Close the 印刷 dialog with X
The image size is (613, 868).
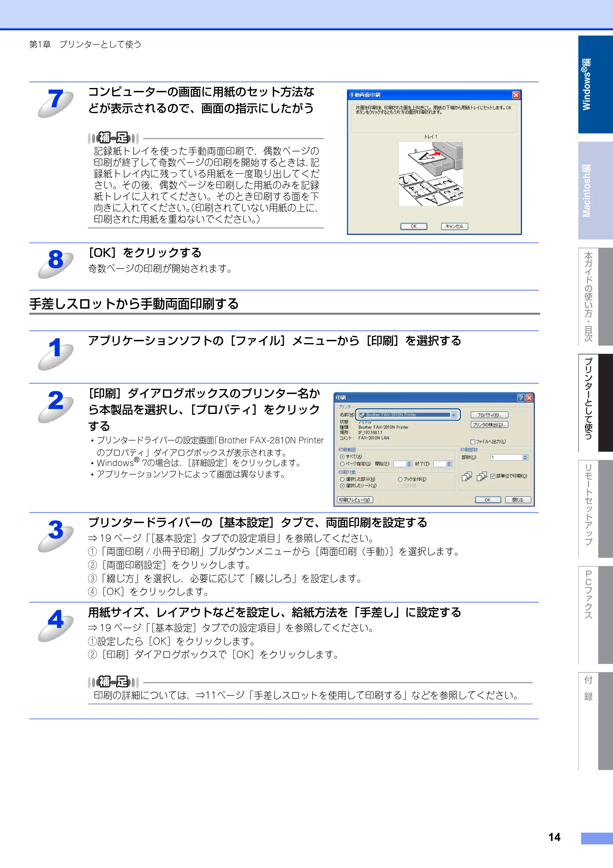[x=529, y=397]
